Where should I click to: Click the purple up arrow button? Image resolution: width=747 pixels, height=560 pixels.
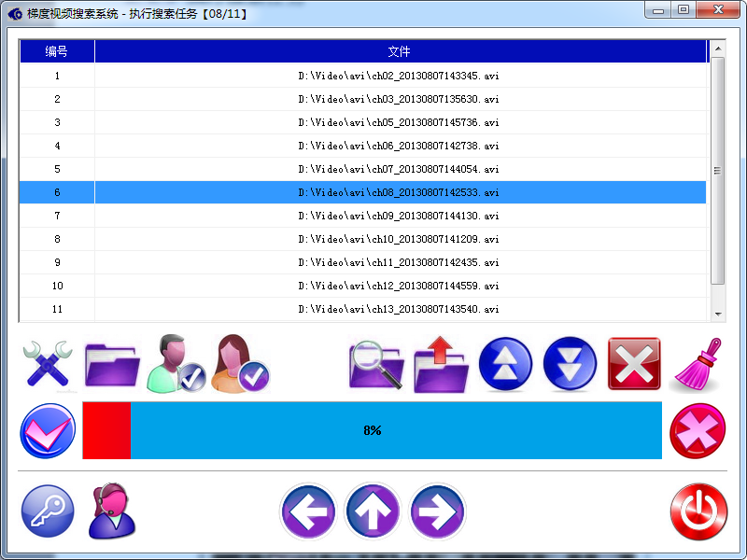point(373,511)
